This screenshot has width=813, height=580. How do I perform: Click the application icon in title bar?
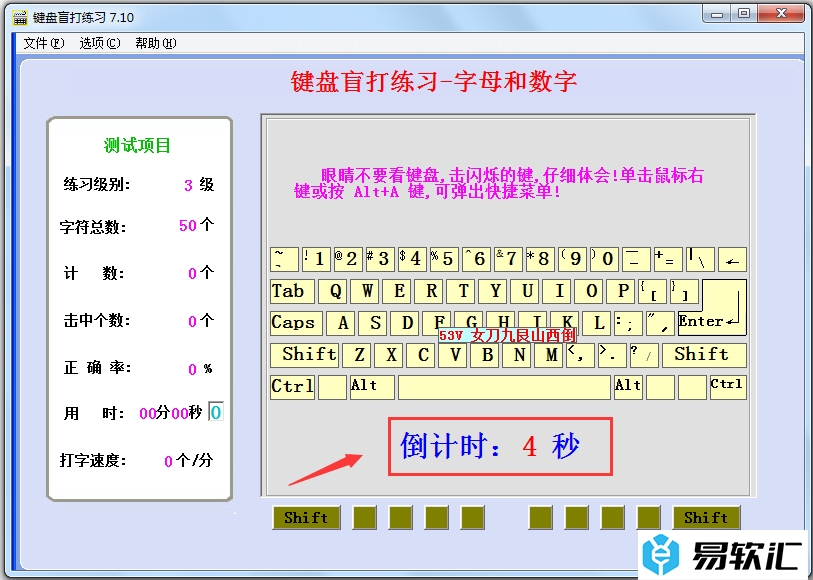click(x=20, y=18)
